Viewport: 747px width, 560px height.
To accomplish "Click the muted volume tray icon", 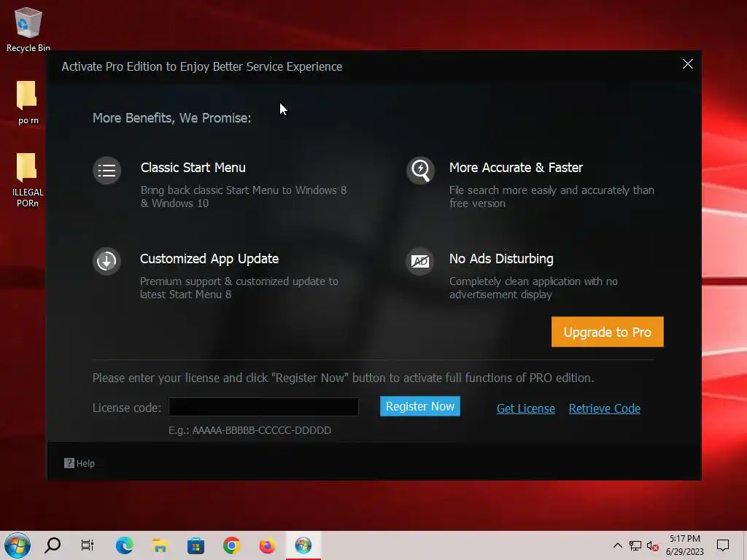I will pyautogui.click(x=653, y=545).
